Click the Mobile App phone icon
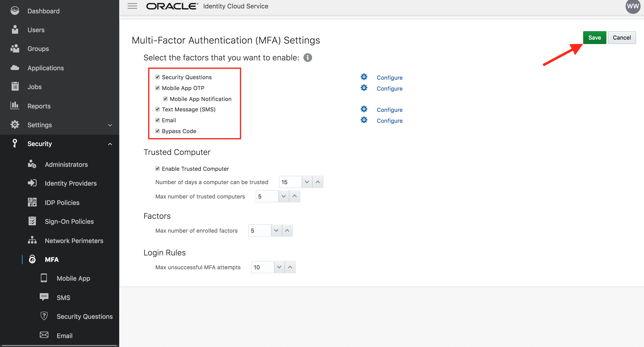 [44, 278]
